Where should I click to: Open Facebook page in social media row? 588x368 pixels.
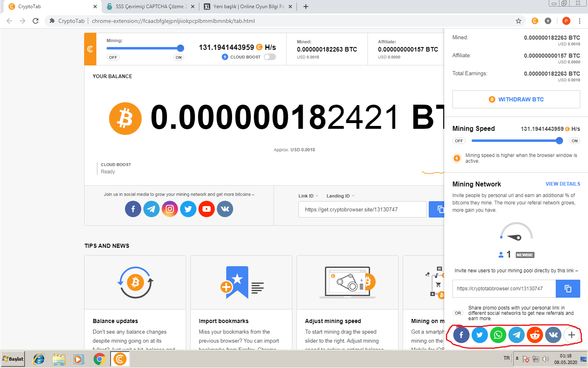tap(133, 209)
